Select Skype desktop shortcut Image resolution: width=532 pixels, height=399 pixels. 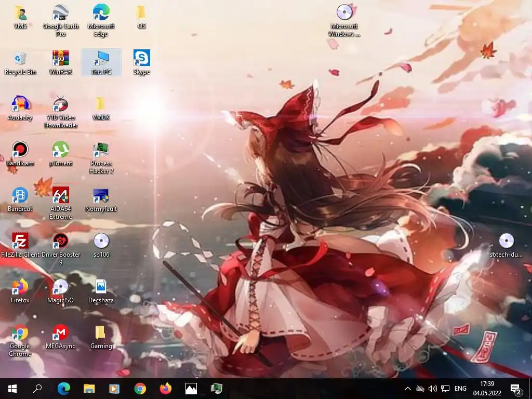[141, 62]
